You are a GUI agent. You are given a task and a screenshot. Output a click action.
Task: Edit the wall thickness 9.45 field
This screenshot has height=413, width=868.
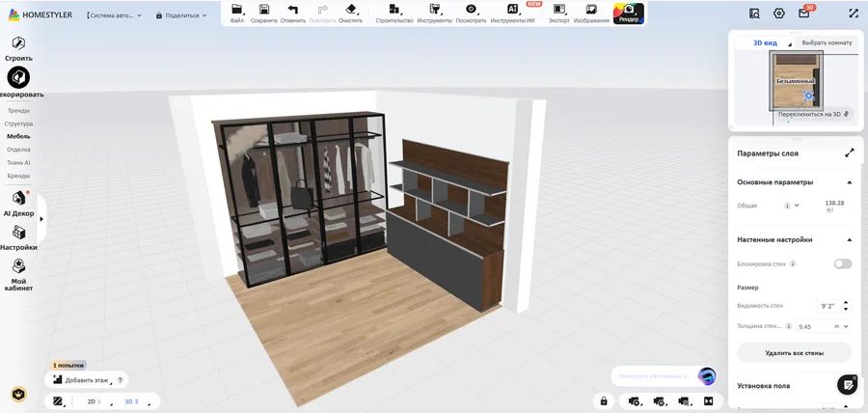(x=813, y=326)
